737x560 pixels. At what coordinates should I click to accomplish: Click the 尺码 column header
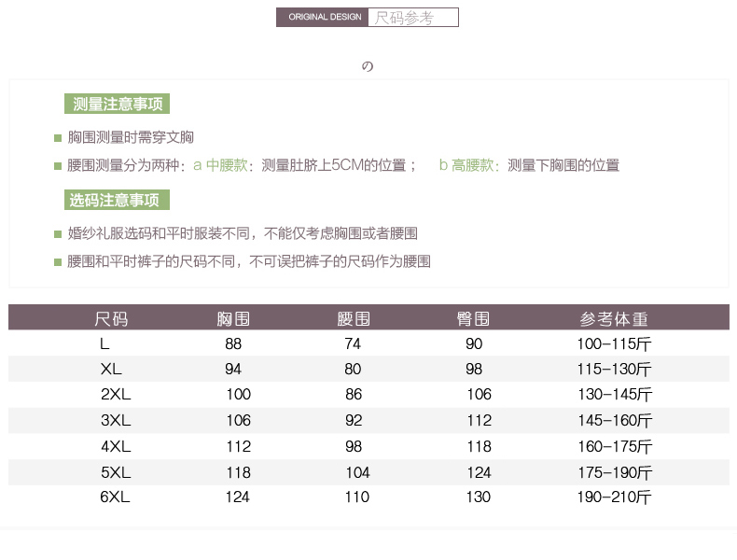[111, 319]
